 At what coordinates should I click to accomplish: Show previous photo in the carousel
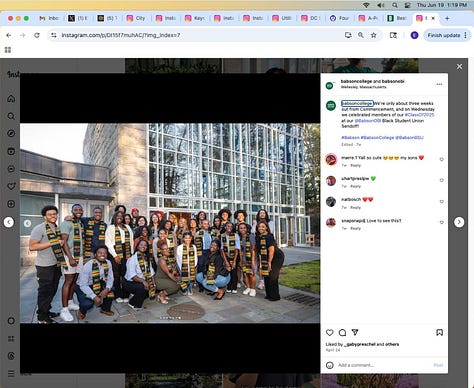click(28, 223)
